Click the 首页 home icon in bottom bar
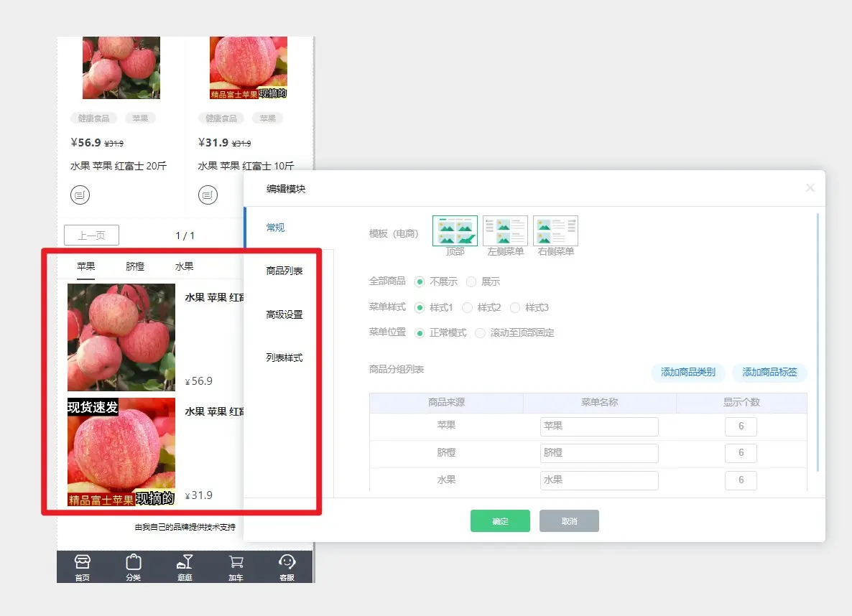Image resolution: width=852 pixels, height=616 pixels. 83,563
